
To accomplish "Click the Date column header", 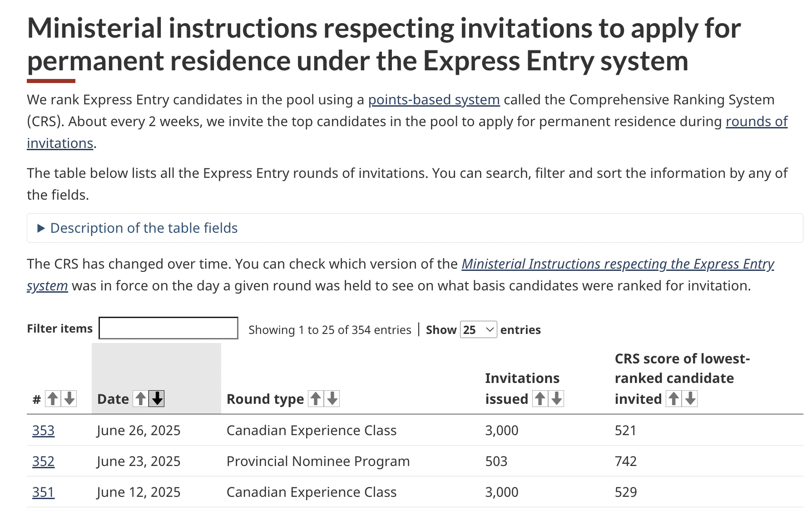I will click(113, 399).
